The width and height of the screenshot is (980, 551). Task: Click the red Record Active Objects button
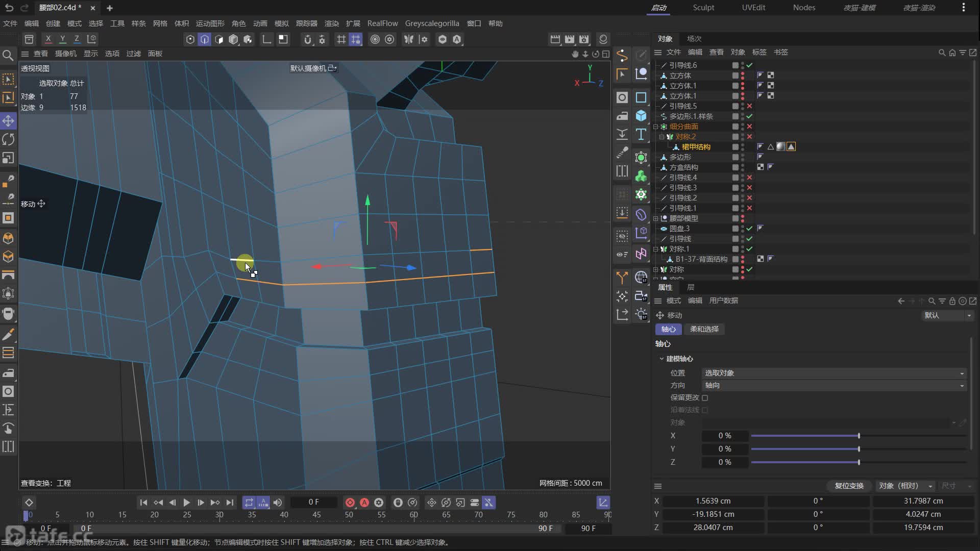(350, 503)
